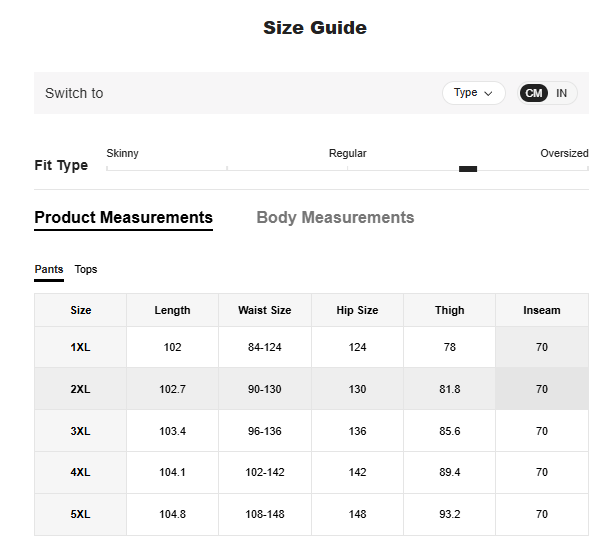The width and height of the screenshot is (615, 543).
Task: Click the Skinny fit label
Action: [122, 153]
